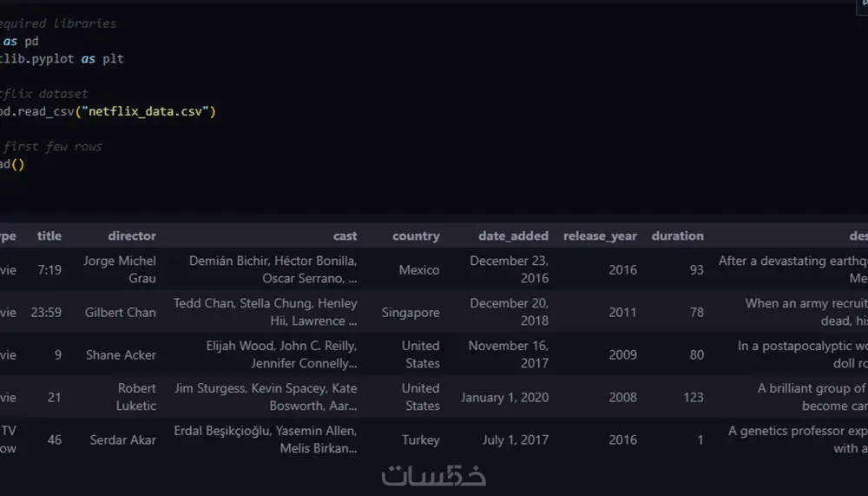This screenshot has height=496, width=868.
Task: Click description starting "A genetics professor"
Action: [x=798, y=440]
